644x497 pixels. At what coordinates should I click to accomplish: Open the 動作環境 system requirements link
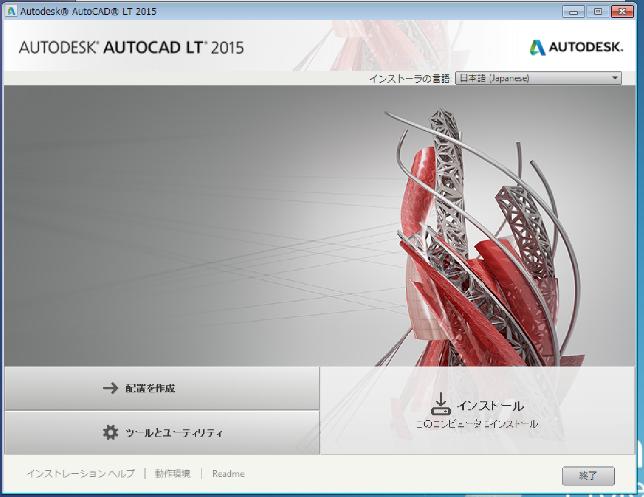pos(172,474)
